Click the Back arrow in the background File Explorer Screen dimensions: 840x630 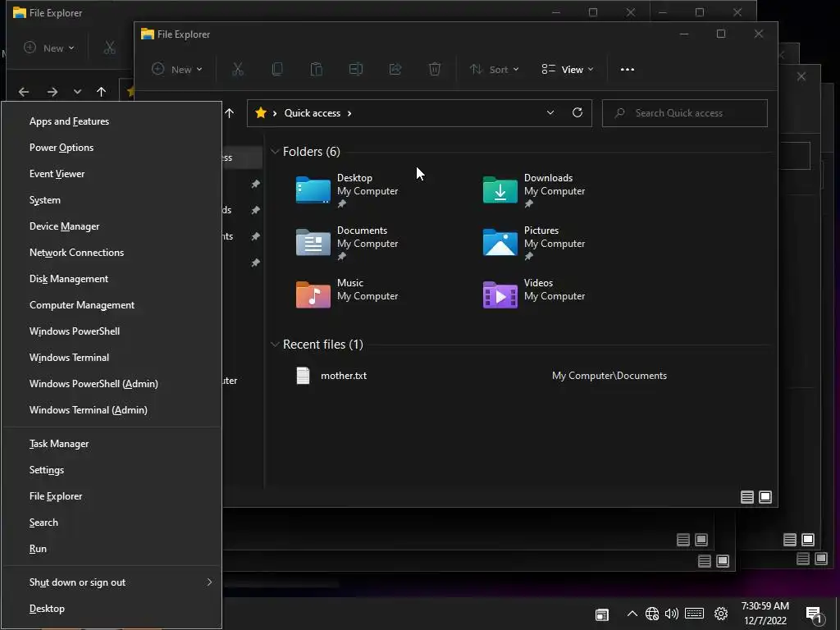point(24,92)
